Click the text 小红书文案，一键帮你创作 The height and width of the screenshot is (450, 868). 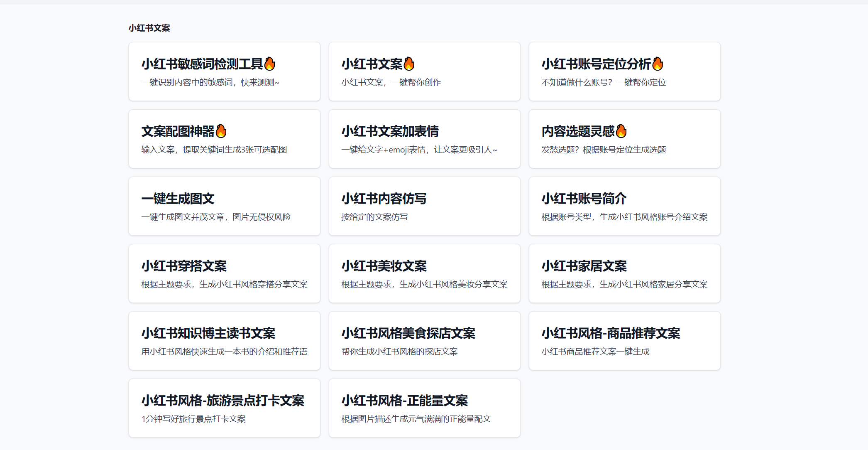391,82
